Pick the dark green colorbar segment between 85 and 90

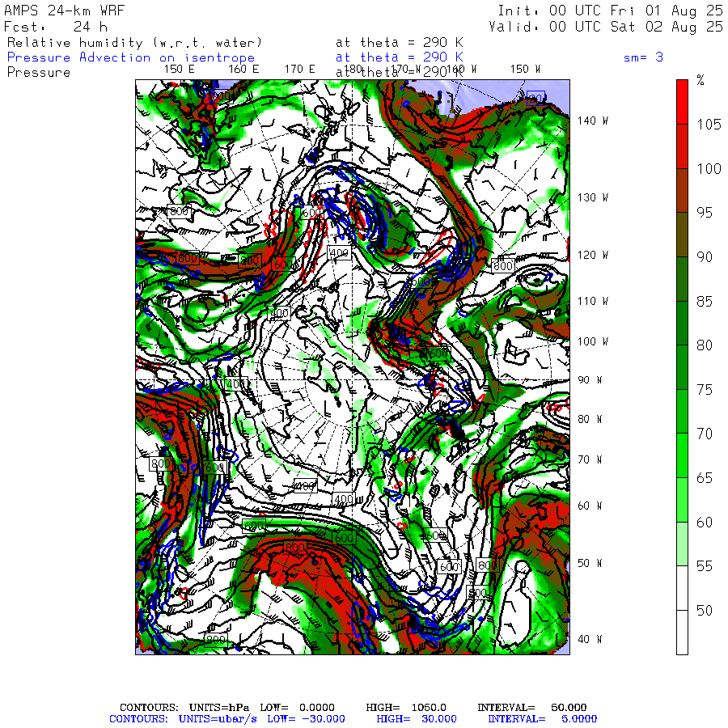(x=682, y=278)
